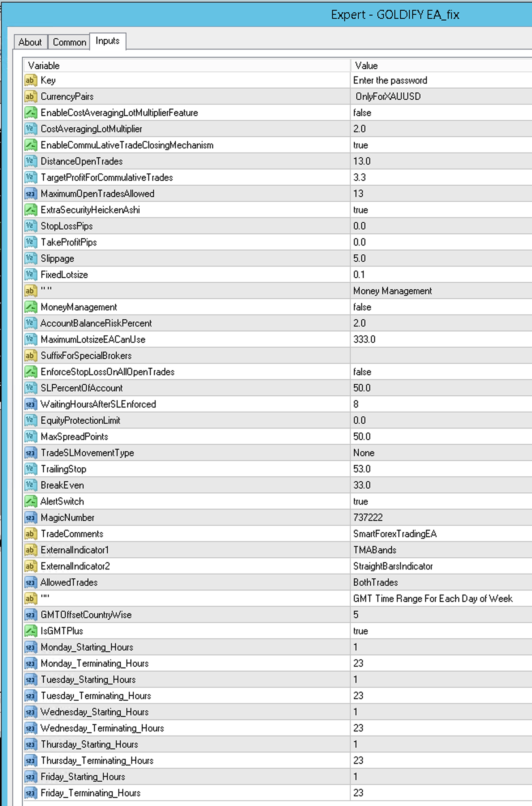Open the AllowedTrades BothTrades value list
Screen dimensions: 532x806
pyautogui.click(x=441, y=582)
